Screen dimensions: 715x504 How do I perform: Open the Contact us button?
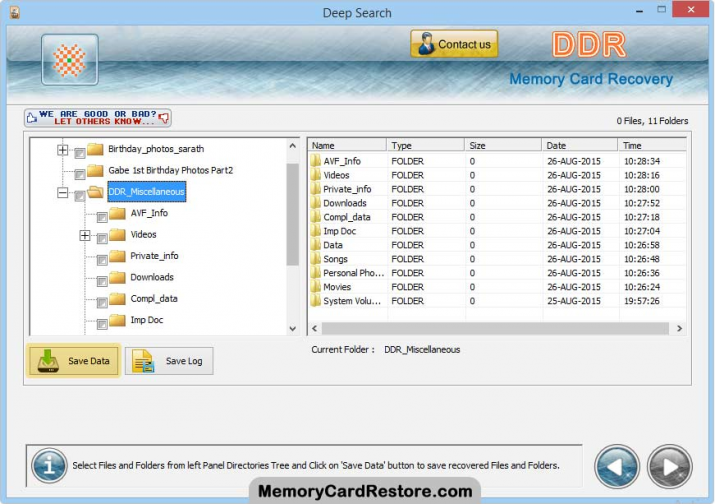click(453, 44)
